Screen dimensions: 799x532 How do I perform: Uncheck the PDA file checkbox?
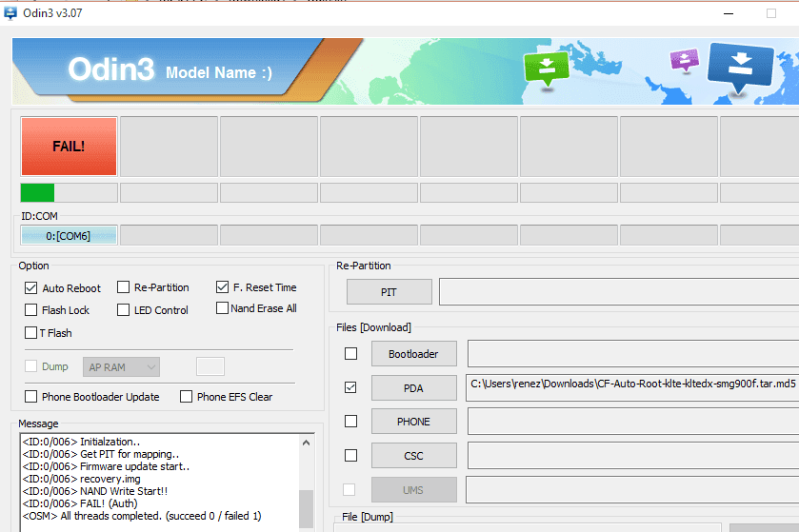point(350,387)
